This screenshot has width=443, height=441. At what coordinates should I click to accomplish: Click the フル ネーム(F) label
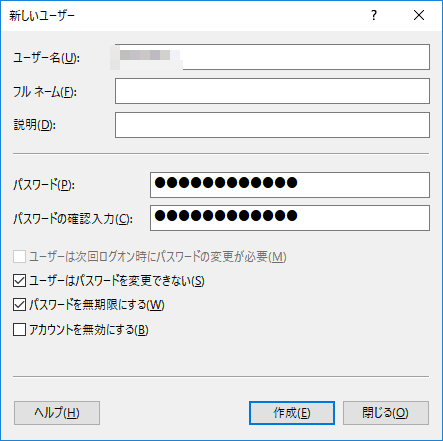[45, 92]
